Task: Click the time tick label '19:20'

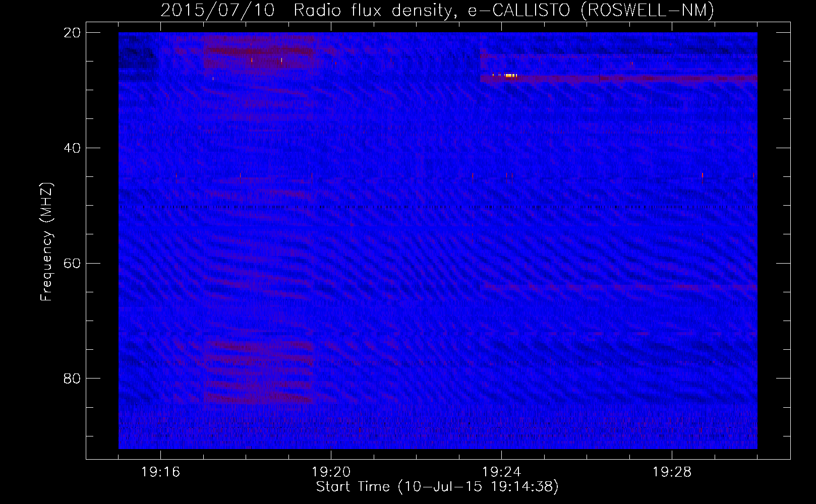Action: pos(331,472)
